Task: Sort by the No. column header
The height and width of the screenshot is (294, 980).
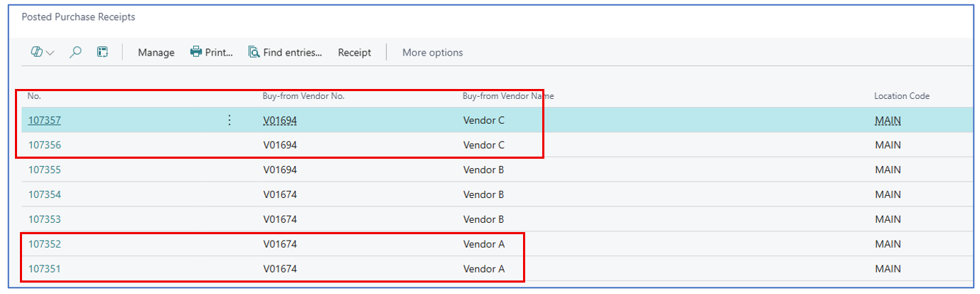Action: pos(34,96)
